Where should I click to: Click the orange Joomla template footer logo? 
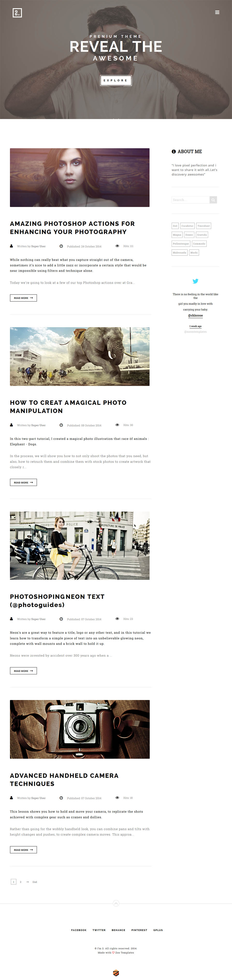(116, 973)
